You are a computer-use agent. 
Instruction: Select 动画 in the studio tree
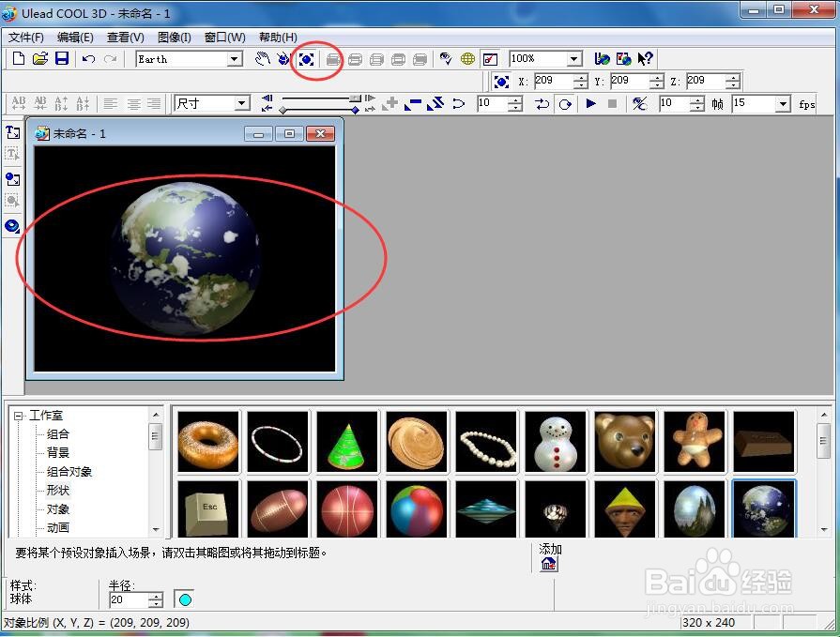click(x=58, y=528)
